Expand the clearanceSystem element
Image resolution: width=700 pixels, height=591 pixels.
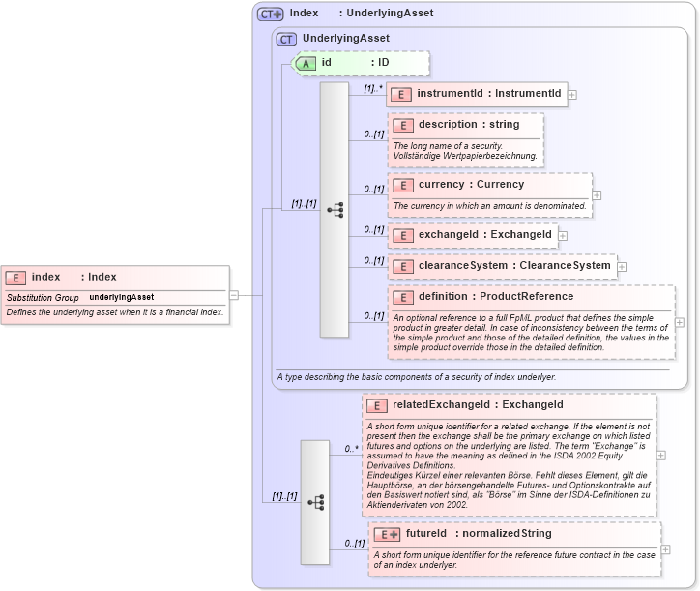[622, 267]
